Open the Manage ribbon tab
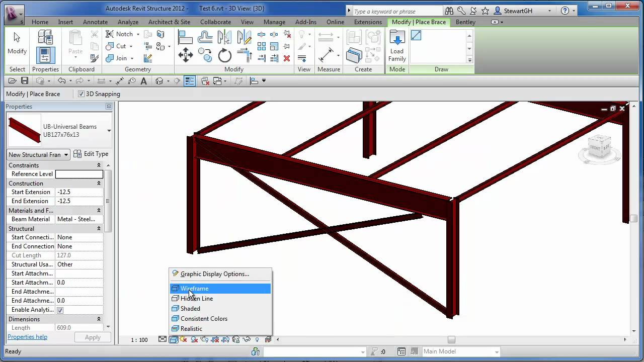 (275, 22)
